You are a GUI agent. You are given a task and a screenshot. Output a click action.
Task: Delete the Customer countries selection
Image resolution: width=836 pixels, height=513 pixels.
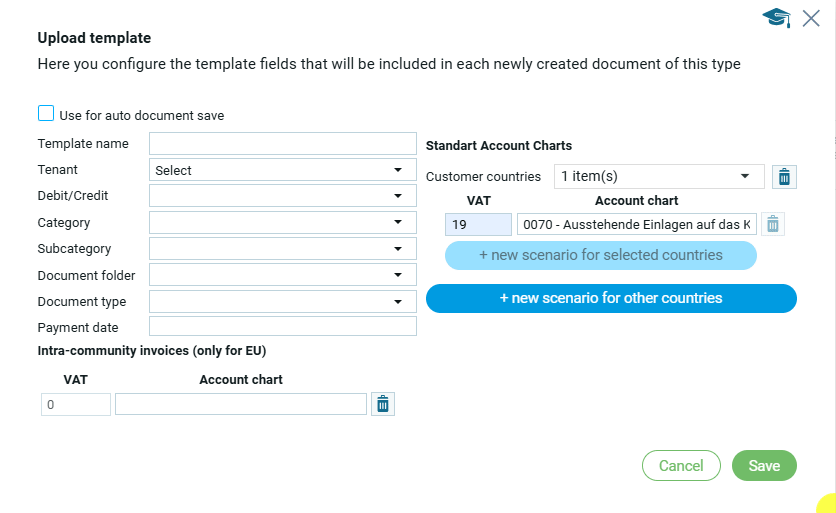[x=784, y=177]
